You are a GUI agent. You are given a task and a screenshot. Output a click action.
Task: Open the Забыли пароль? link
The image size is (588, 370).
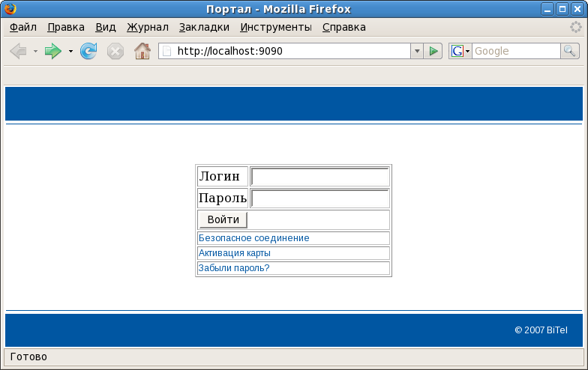(233, 268)
